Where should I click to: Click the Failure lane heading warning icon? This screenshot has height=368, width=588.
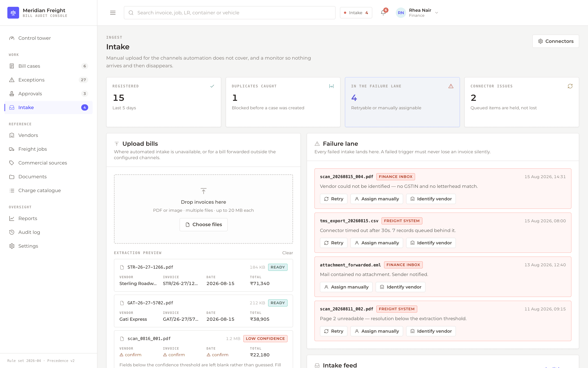click(317, 144)
